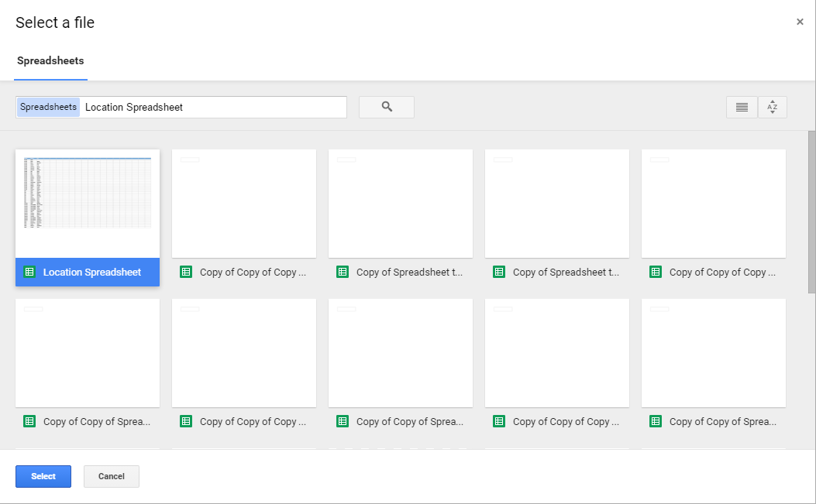
Task: Open the Copy of Spreadsheet t... thumbnail
Action: (400, 204)
